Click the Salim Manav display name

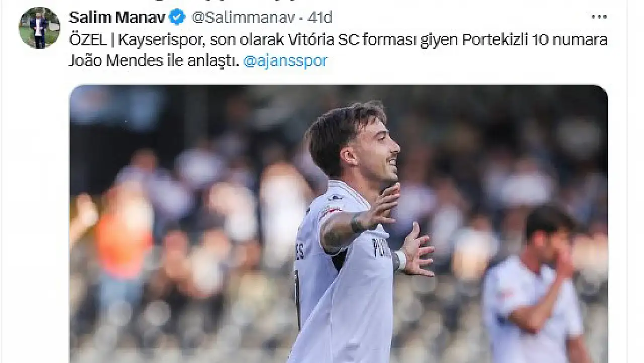[x=117, y=18]
